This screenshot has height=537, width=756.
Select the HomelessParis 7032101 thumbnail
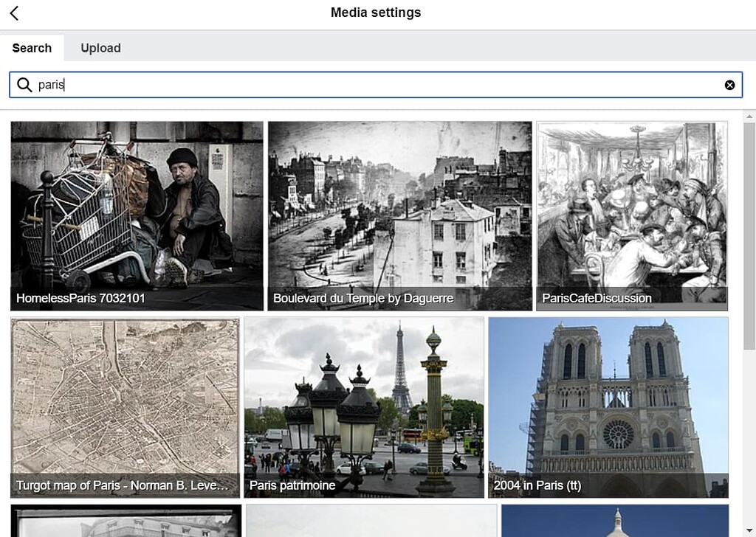coord(137,215)
